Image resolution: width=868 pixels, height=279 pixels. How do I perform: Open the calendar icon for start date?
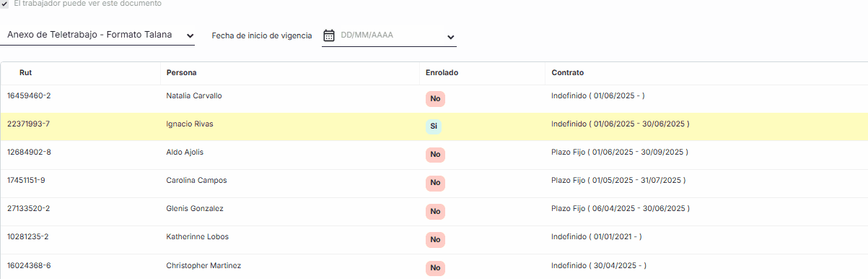[x=329, y=35]
